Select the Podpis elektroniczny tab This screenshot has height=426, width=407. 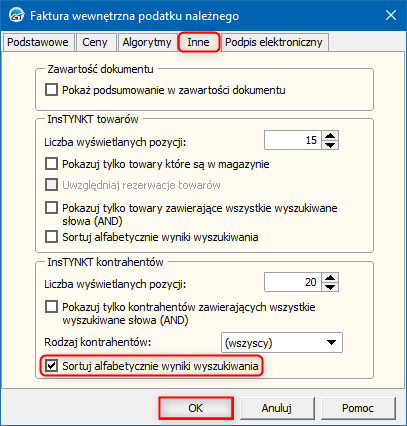tap(274, 42)
